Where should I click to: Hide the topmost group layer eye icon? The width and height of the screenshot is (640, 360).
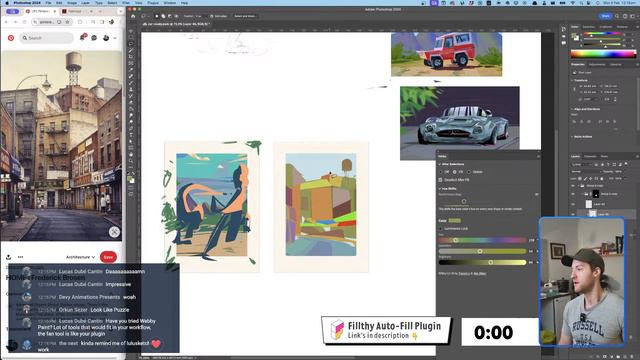[x=573, y=185]
